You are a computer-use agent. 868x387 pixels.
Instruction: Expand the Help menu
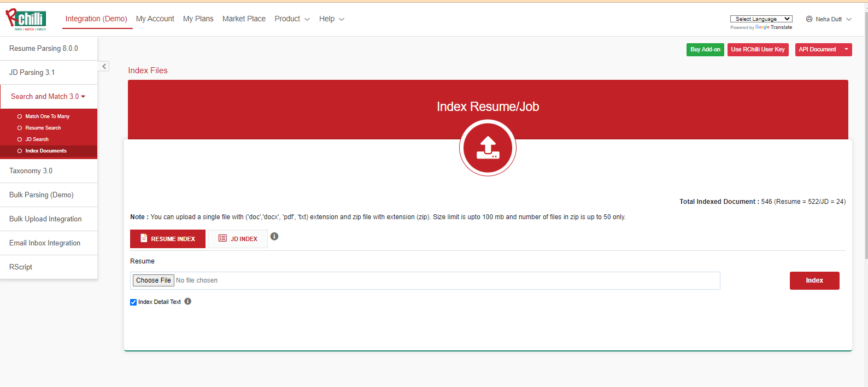coord(331,19)
